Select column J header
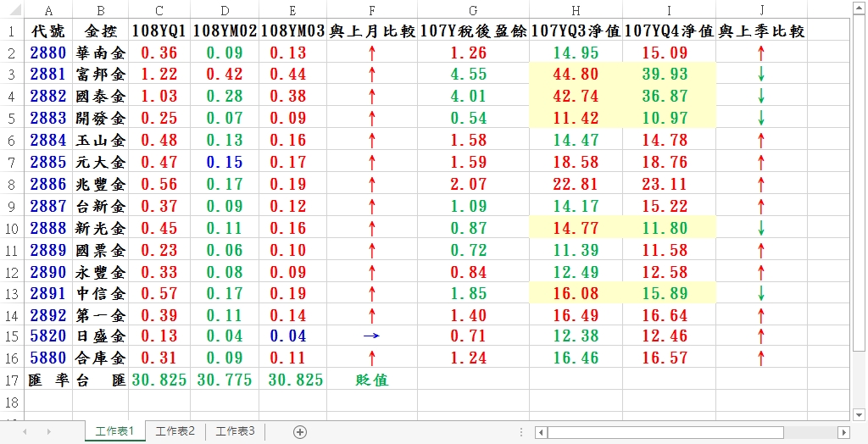 [x=762, y=10]
